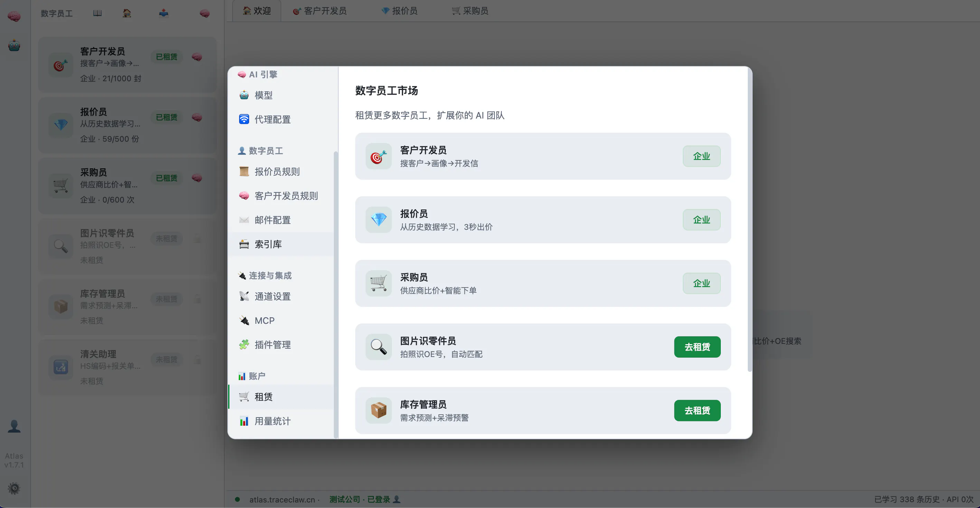Open 代理配置 settings menu item
The width and height of the screenshot is (980, 508).
click(x=281, y=120)
